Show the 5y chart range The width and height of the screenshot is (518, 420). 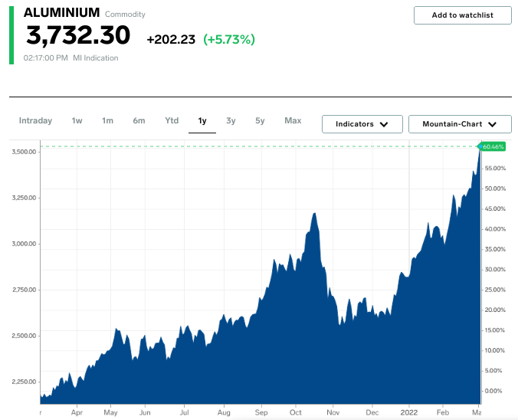point(260,120)
